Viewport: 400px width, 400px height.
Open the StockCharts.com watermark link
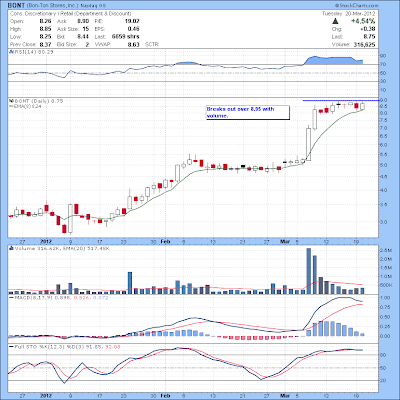pyautogui.click(x=357, y=6)
